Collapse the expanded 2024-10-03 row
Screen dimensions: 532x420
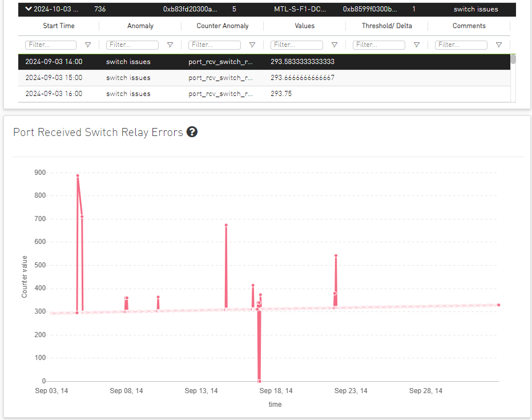tap(29, 9)
